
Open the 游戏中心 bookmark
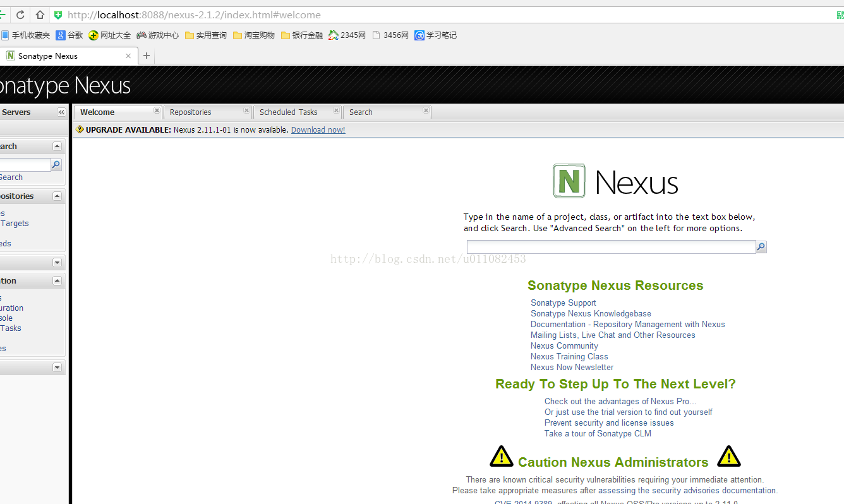click(x=158, y=35)
